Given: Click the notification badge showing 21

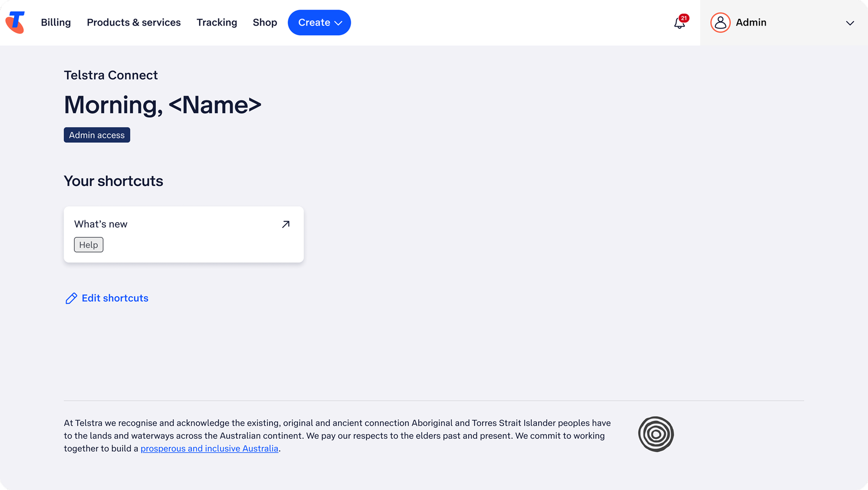Looking at the screenshot, I should (x=684, y=18).
